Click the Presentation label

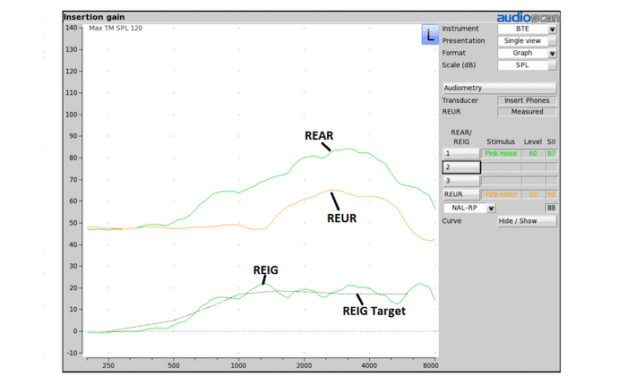pos(463,41)
